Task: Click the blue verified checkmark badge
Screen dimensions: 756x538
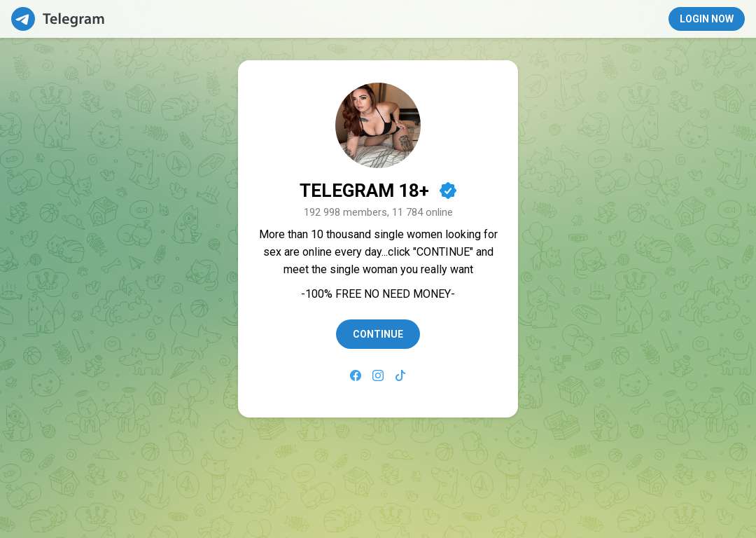Action: (448, 191)
